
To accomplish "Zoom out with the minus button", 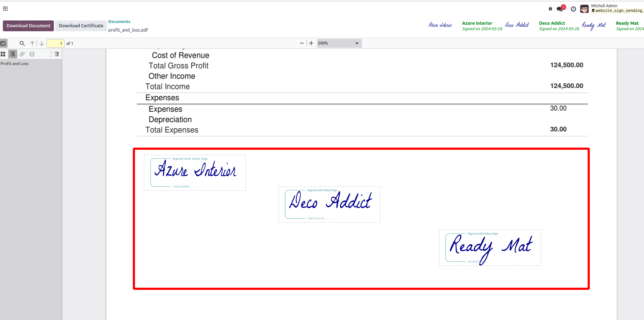I will tap(302, 43).
